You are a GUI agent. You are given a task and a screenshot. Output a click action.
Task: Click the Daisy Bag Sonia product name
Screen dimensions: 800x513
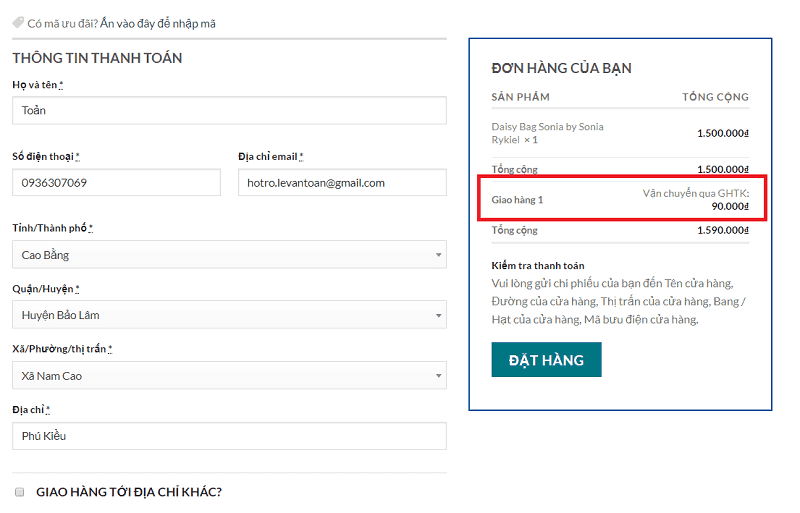[x=547, y=133]
